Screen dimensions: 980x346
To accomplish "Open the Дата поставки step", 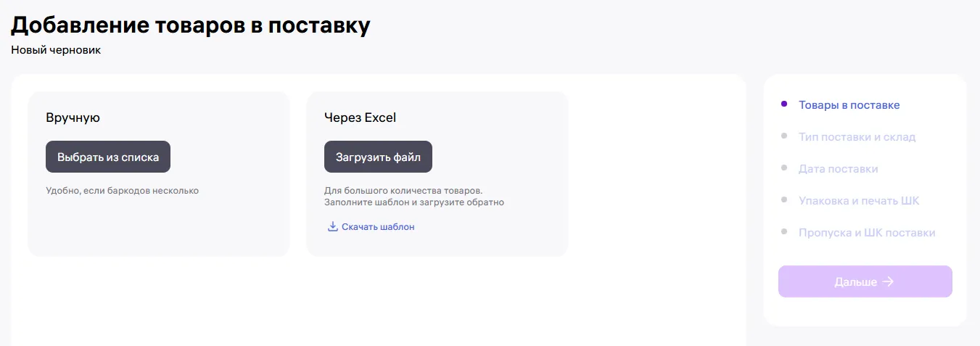I will tap(838, 169).
